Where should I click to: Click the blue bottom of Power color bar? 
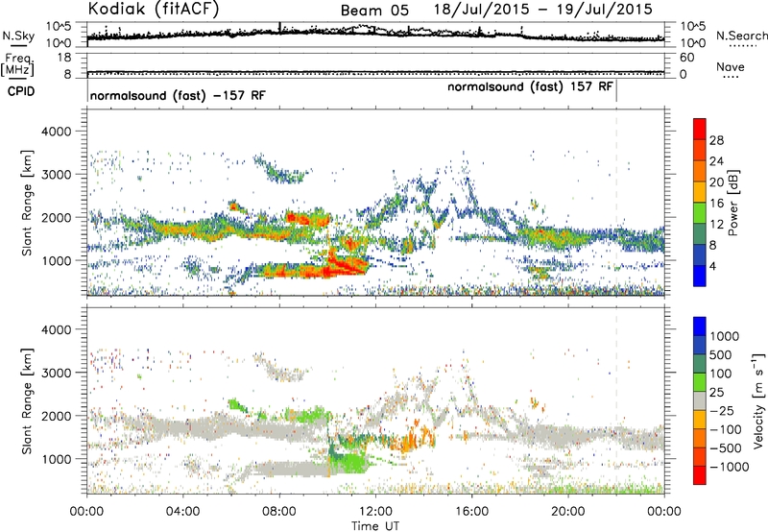coord(700,278)
